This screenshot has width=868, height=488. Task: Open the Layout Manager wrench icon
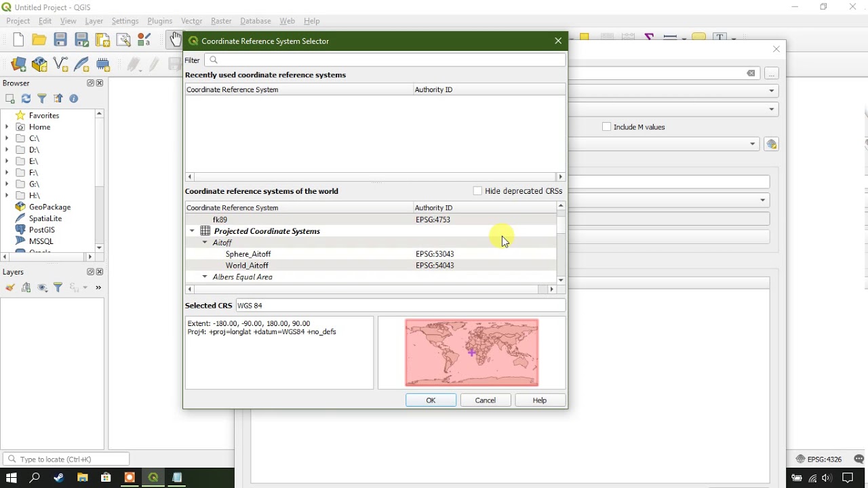(124, 41)
